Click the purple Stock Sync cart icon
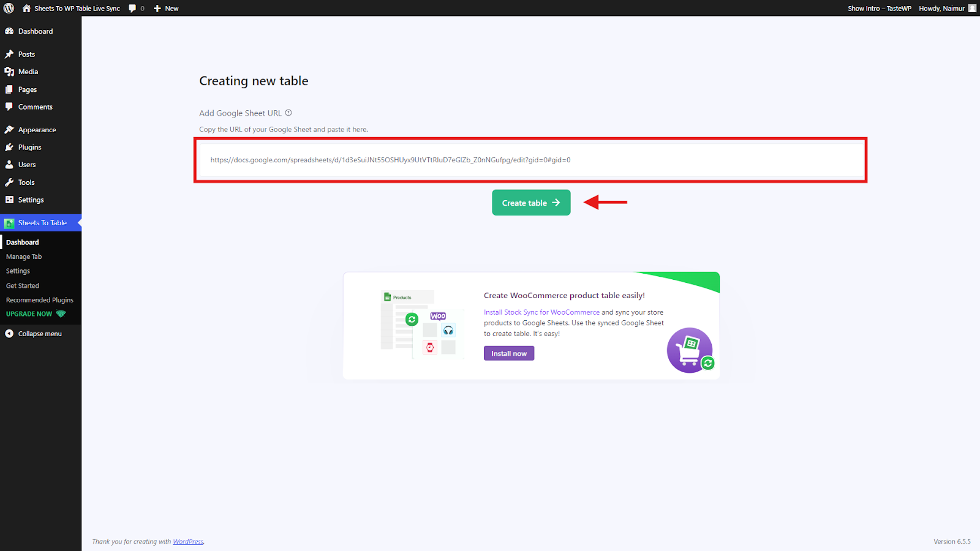Screen dimensions: 980x551 [x=690, y=350]
